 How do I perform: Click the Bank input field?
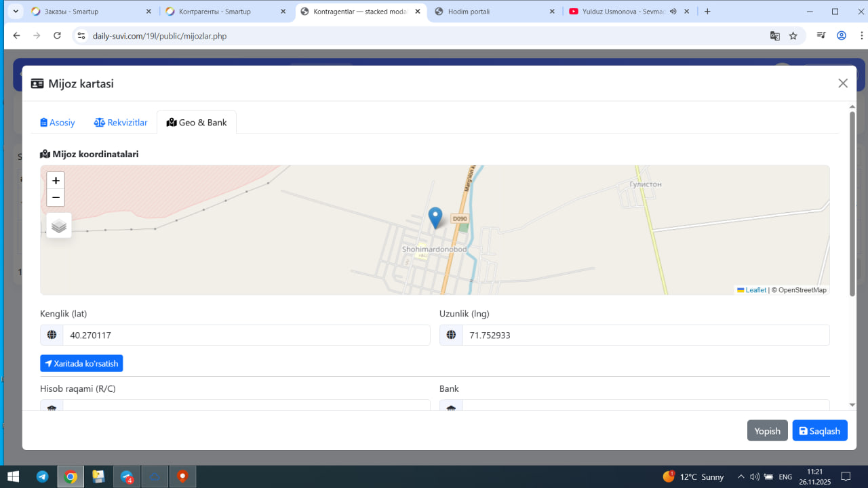(x=646, y=405)
